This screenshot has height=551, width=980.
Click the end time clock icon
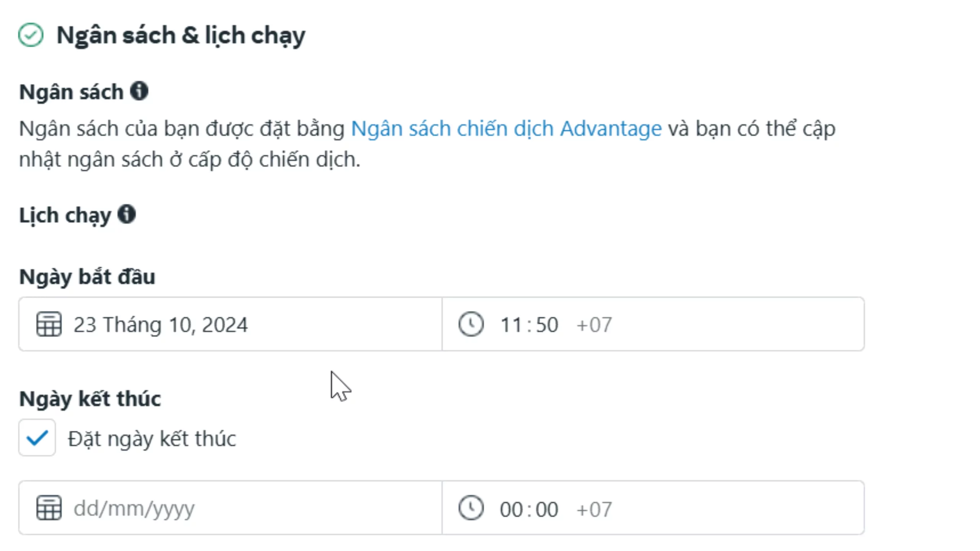(471, 508)
